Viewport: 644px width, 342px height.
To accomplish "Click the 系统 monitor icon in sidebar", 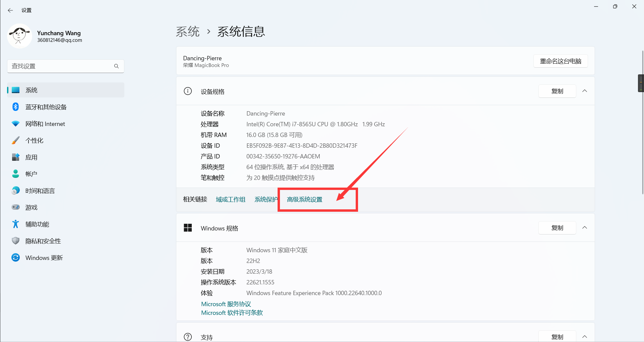I will 16,90.
